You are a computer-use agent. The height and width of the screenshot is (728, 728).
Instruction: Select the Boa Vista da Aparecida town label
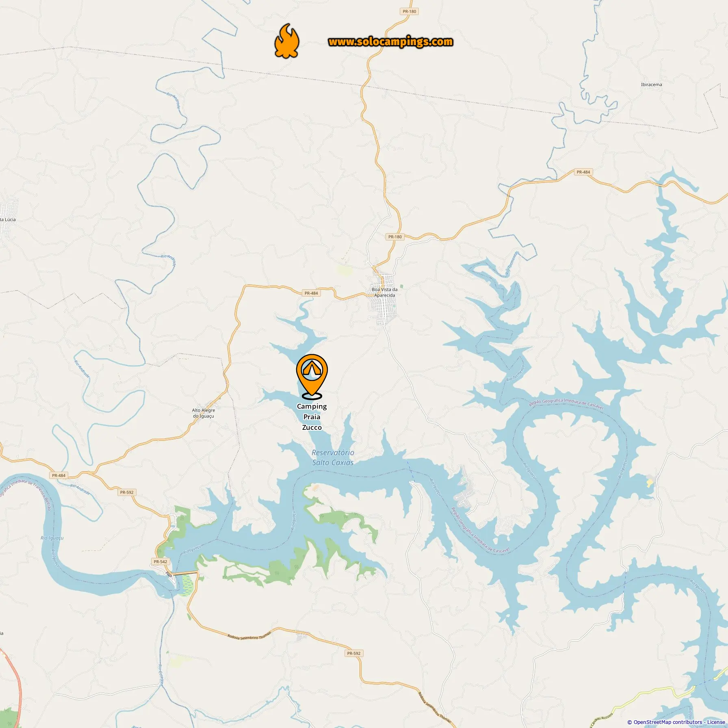384,292
